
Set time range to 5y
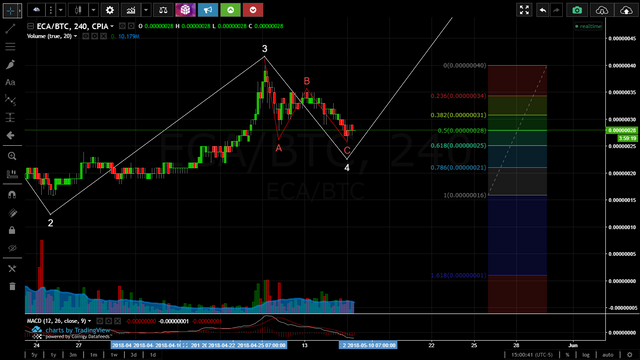(x=34, y=355)
